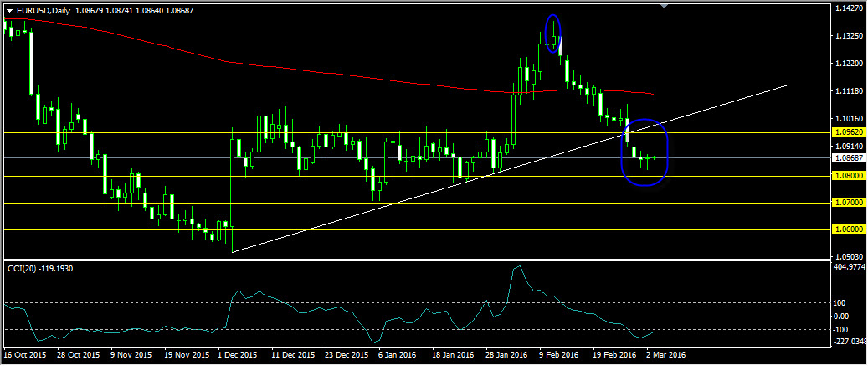Viewport: 868px width, 366px height.
Task: Click the 404.9774 CCI scale value
Action: click(850, 266)
